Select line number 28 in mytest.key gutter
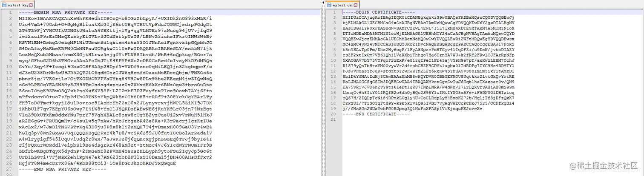This screenshot has height=176, width=644. click(9, 175)
